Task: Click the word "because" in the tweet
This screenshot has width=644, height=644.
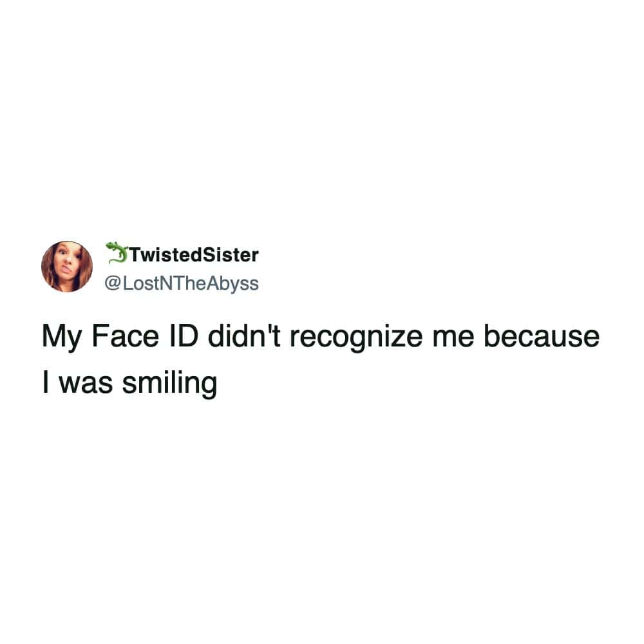Action: (542, 336)
